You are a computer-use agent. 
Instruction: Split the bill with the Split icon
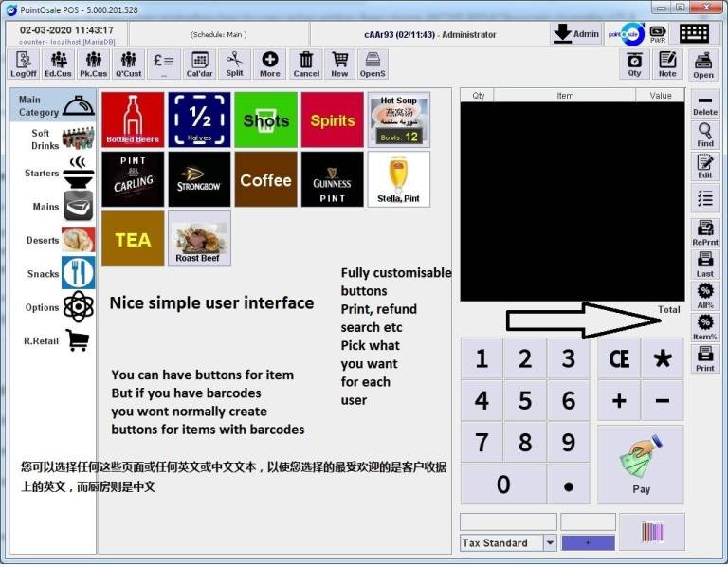point(234,64)
